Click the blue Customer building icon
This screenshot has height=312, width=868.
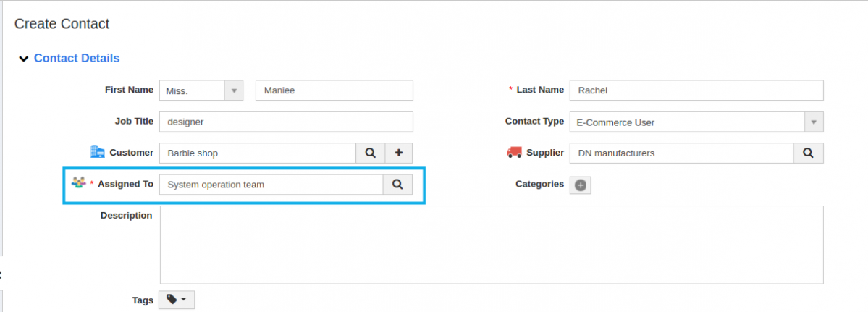98,151
